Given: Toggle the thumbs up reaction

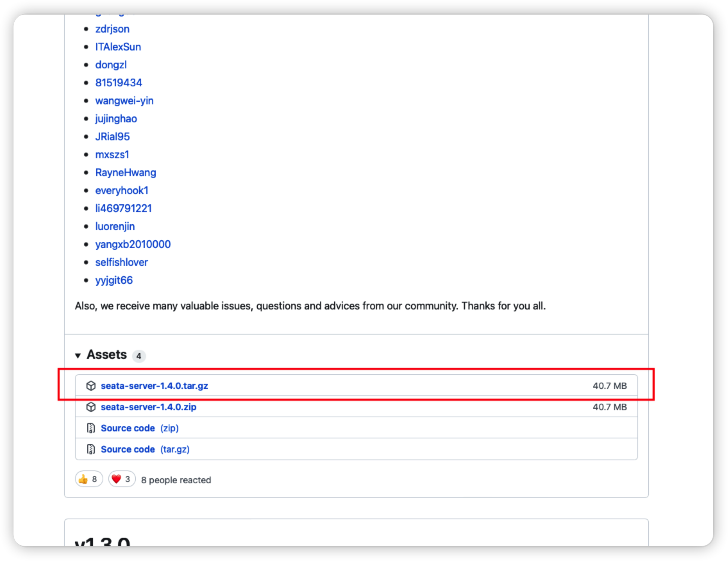Looking at the screenshot, I should pos(89,479).
